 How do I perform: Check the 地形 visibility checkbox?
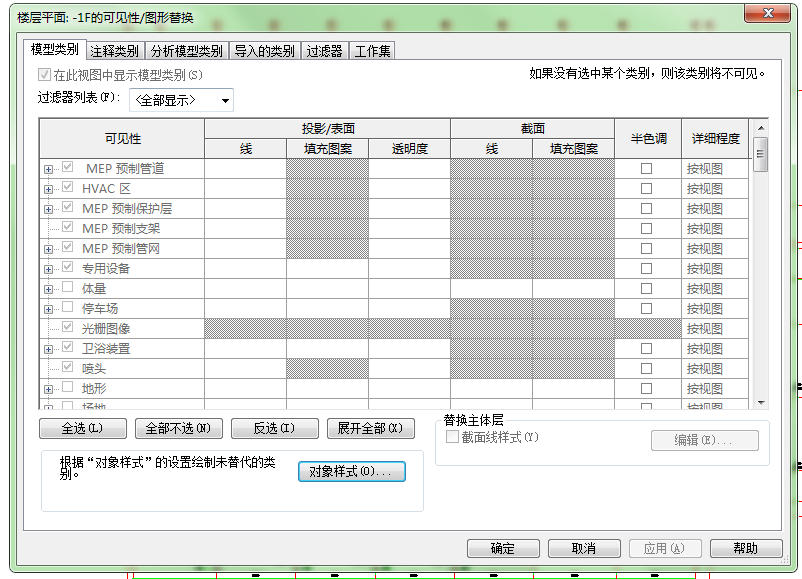[x=68, y=386]
